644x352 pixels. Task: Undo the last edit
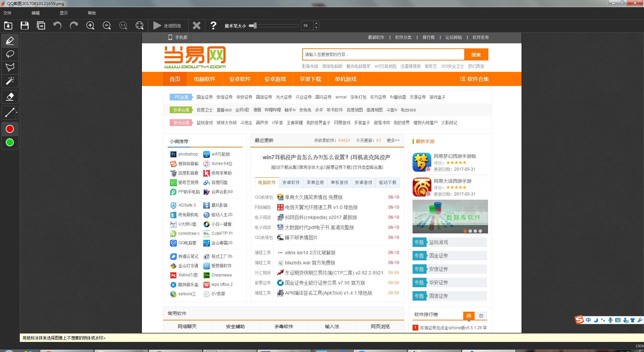pos(57,26)
